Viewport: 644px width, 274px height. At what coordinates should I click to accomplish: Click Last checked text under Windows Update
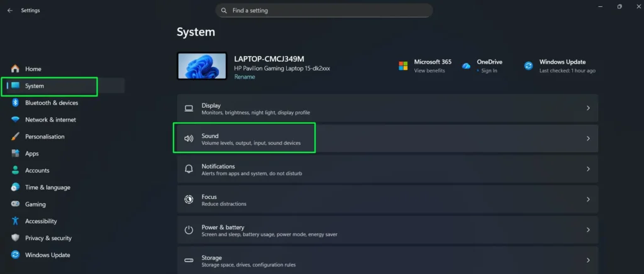(x=567, y=71)
